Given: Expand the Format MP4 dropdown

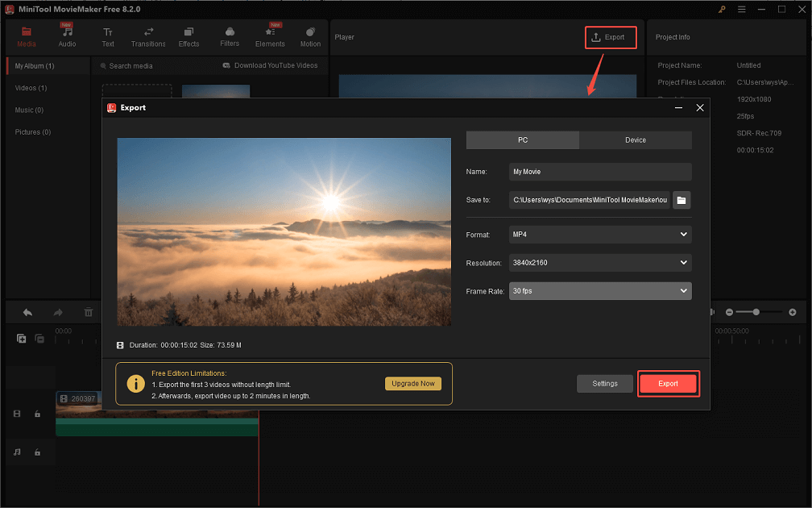Looking at the screenshot, I should (x=600, y=235).
